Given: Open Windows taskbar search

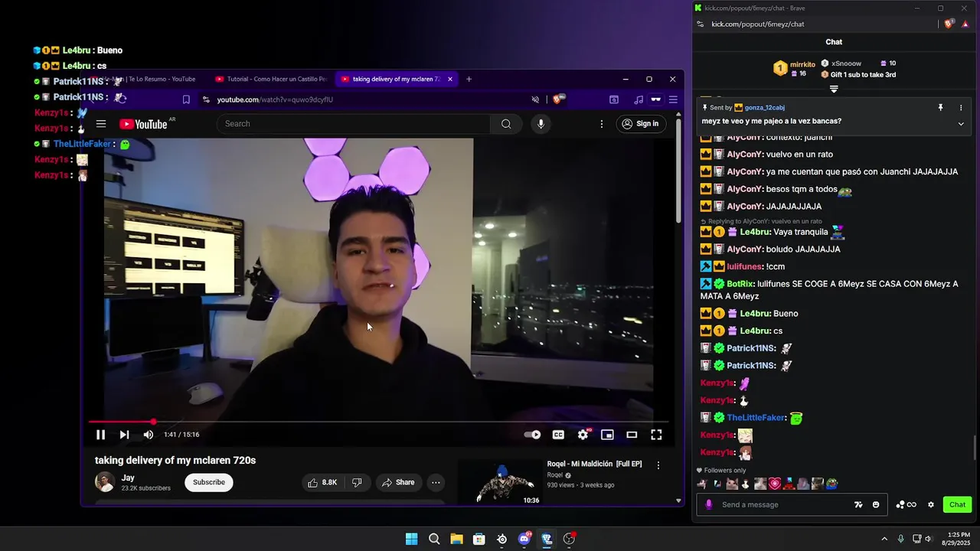Looking at the screenshot, I should [x=434, y=539].
